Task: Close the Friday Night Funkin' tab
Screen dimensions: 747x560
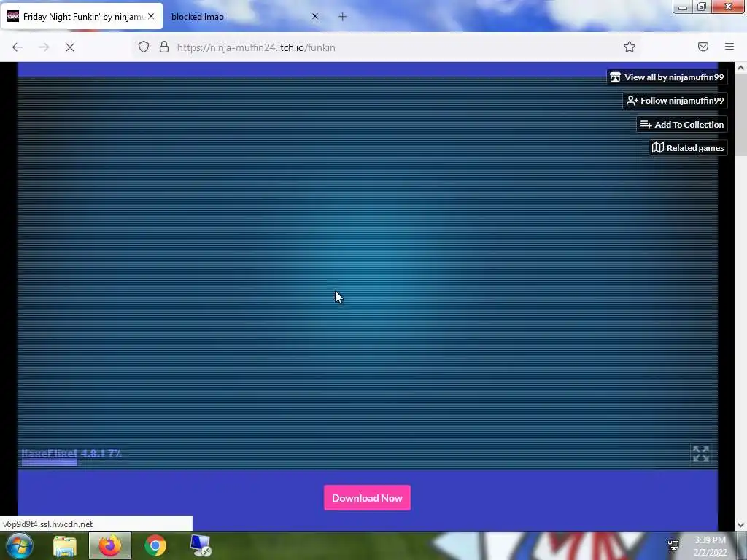Action: tap(151, 16)
